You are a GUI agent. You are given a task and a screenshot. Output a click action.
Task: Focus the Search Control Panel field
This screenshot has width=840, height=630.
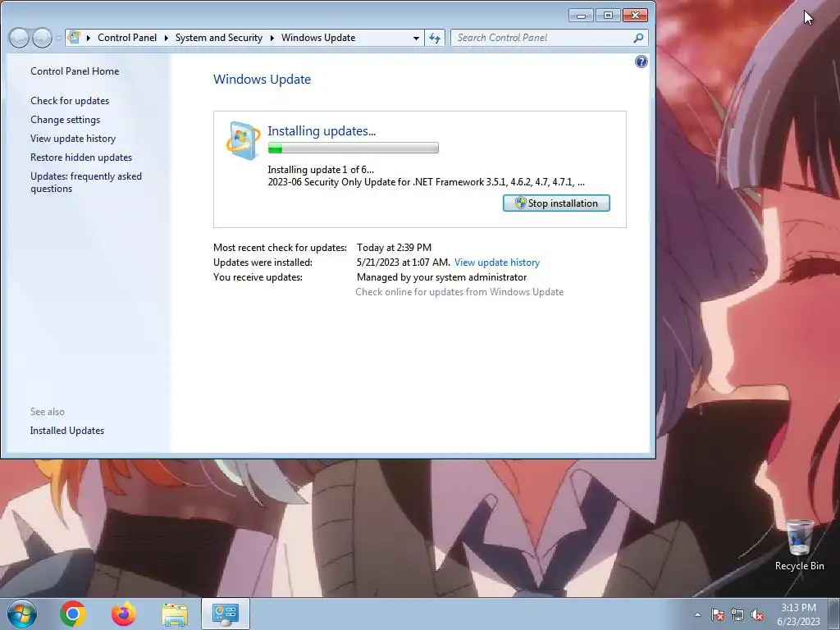(541, 38)
